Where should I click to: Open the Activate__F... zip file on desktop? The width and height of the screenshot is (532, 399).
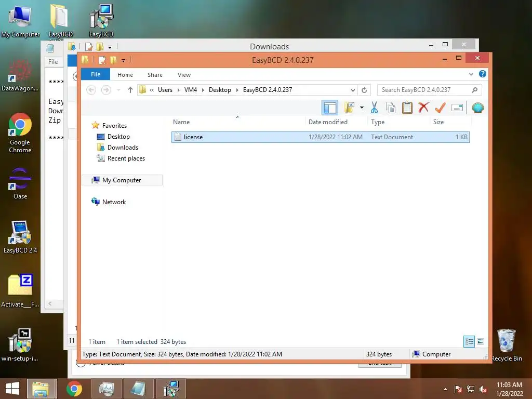pos(20,290)
